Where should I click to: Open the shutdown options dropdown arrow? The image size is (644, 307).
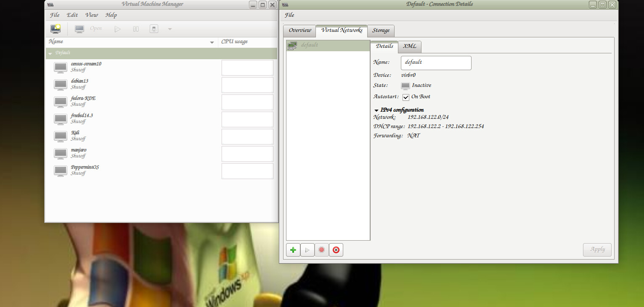coord(170,29)
